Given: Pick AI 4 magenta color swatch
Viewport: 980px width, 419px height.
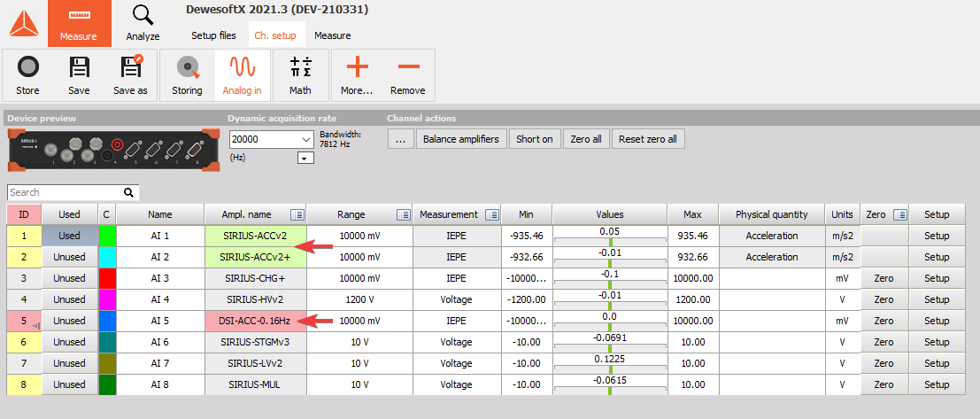Looking at the screenshot, I should pyautogui.click(x=107, y=299).
